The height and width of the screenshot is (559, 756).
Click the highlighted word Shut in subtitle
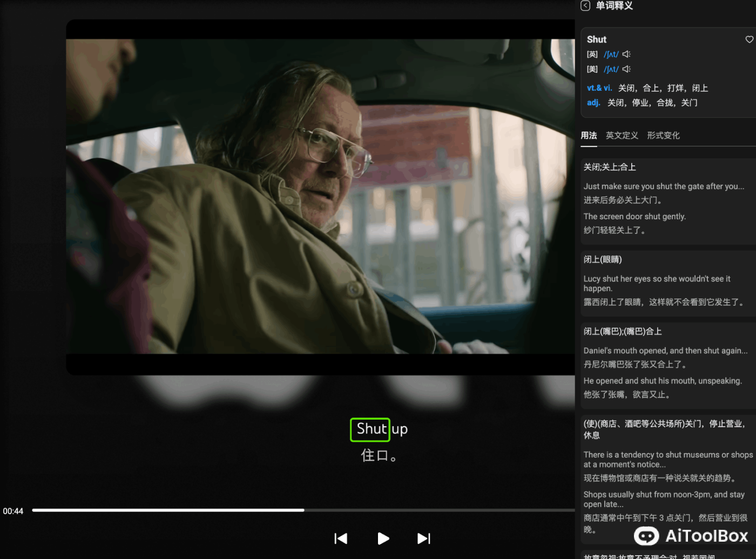point(370,429)
